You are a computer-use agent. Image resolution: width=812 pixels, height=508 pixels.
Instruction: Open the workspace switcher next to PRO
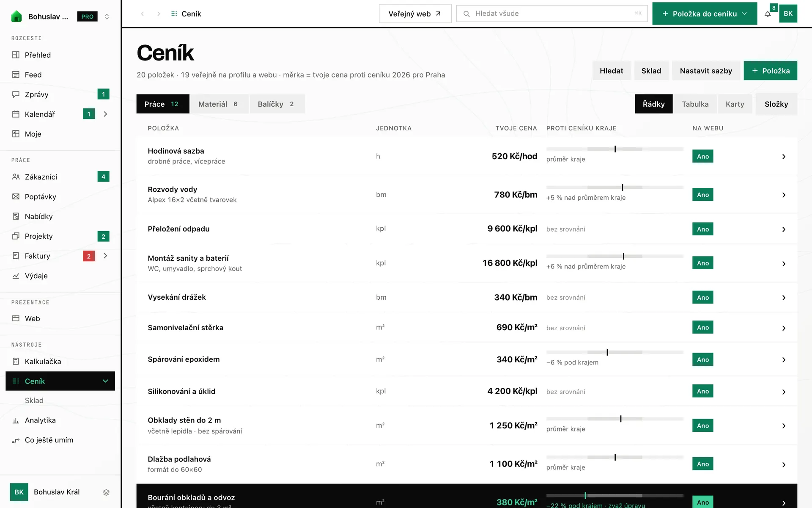[107, 17]
